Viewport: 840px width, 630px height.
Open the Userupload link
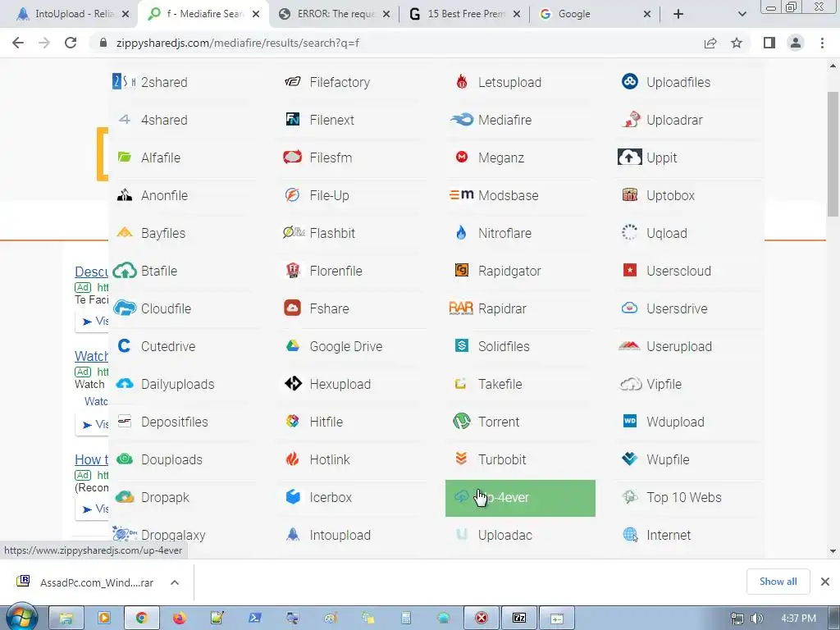[x=678, y=347]
